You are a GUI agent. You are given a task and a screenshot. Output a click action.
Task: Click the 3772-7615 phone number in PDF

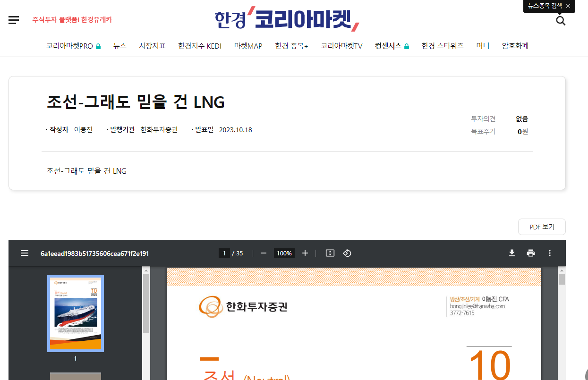point(462,313)
